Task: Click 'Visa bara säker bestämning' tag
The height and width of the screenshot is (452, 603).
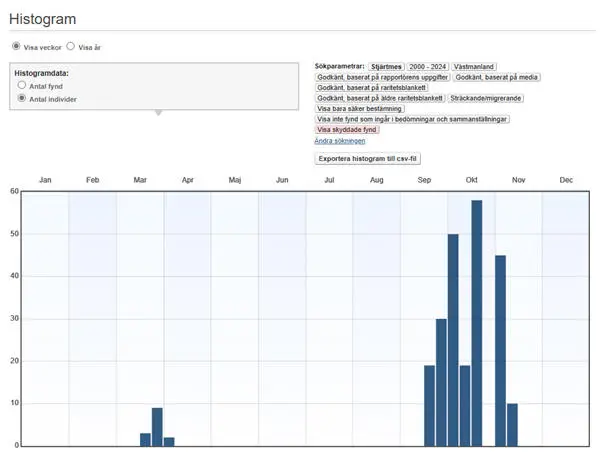Action: pyautogui.click(x=360, y=109)
